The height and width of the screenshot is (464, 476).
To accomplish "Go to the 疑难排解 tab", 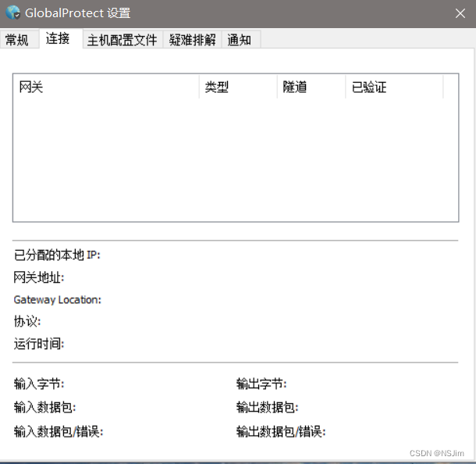I will click(193, 40).
